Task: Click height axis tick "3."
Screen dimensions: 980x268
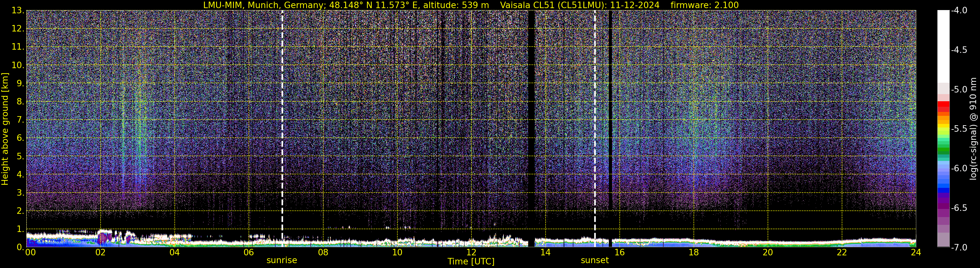Action: tap(20, 193)
